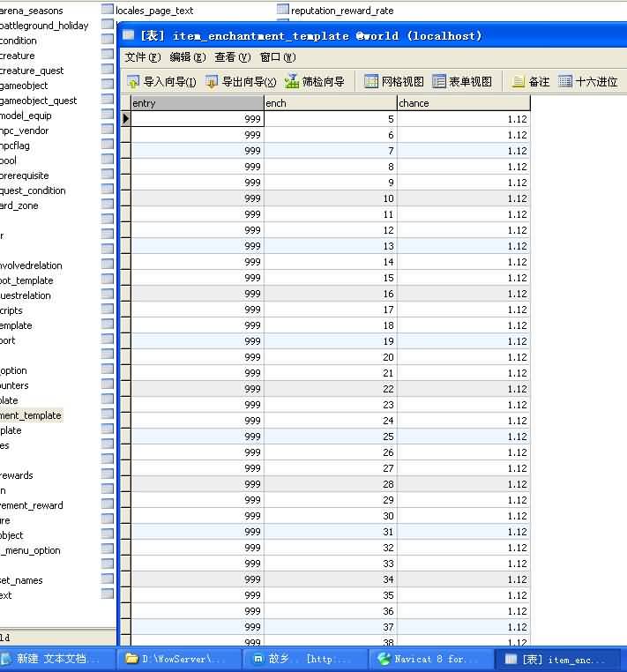Screen dimensions: 627x672
Task: Select locales_page_text table in background
Action: tap(154, 11)
